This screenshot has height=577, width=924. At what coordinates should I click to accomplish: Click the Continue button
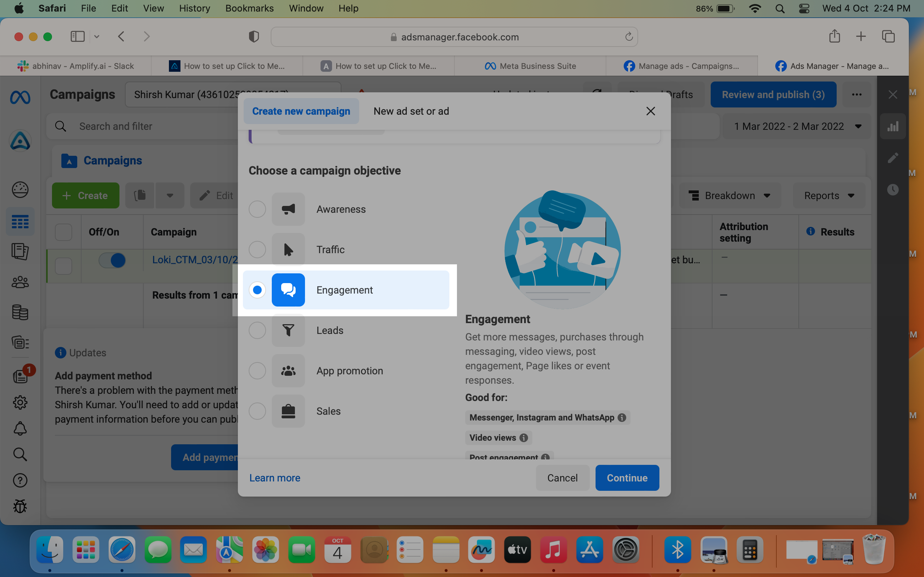tap(627, 478)
